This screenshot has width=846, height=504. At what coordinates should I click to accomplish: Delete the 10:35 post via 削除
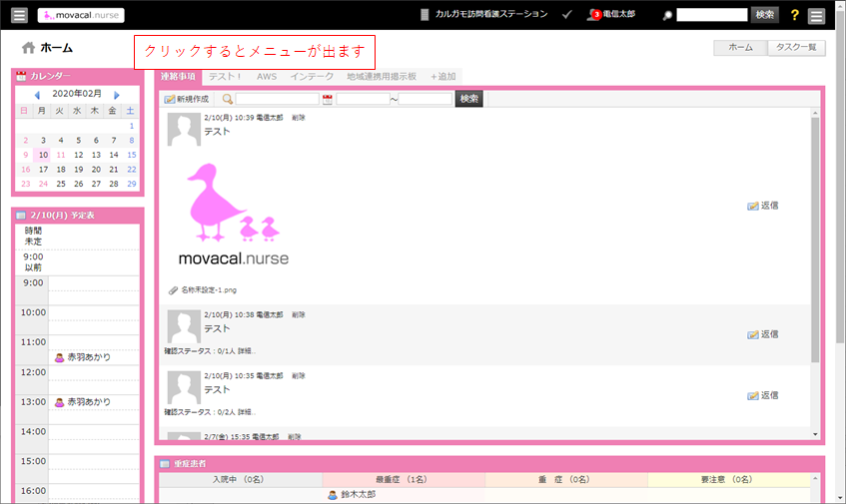click(299, 375)
